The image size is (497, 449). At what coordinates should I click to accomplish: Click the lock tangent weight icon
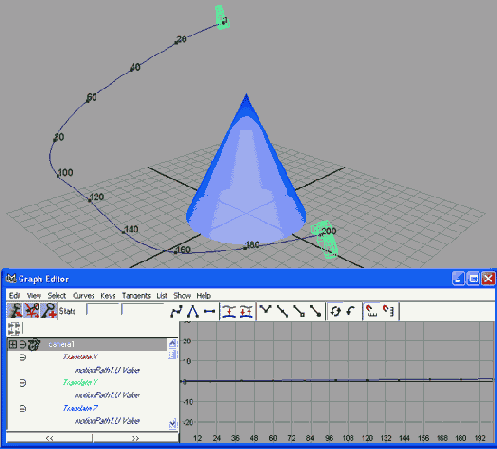[315, 312]
